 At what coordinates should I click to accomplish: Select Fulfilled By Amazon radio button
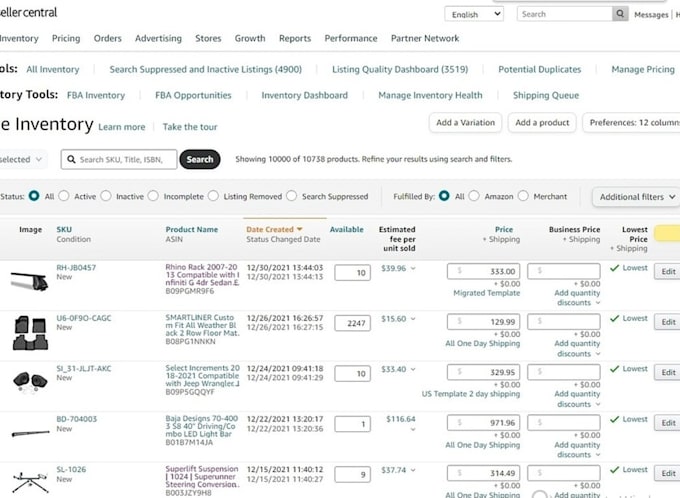tap(474, 196)
